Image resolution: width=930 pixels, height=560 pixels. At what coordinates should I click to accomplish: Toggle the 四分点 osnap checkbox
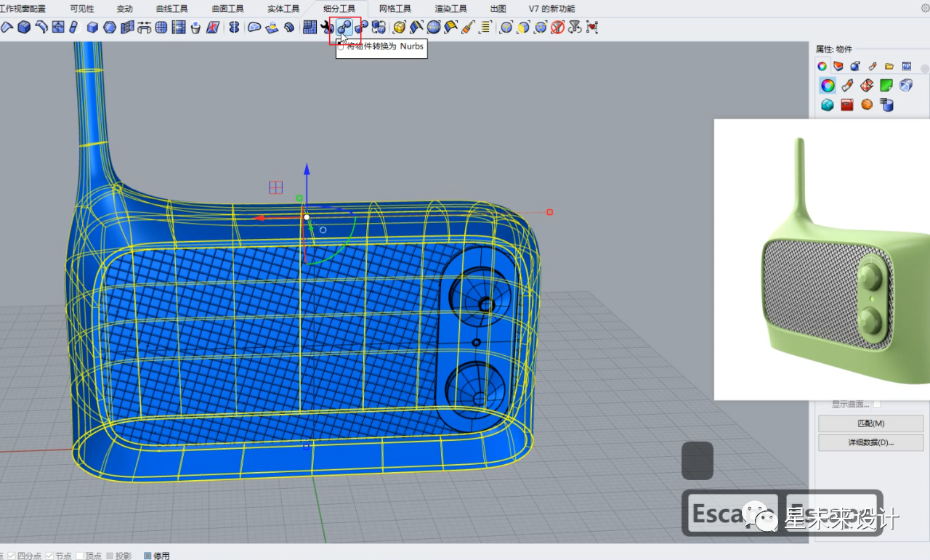(x=11, y=556)
